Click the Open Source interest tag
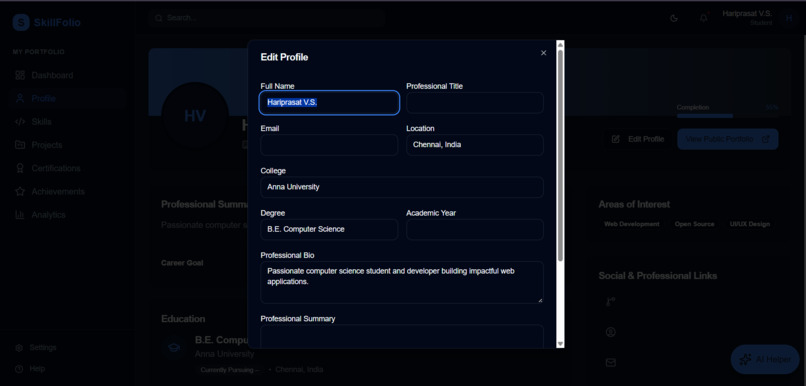This screenshot has height=386, width=806. tap(694, 224)
